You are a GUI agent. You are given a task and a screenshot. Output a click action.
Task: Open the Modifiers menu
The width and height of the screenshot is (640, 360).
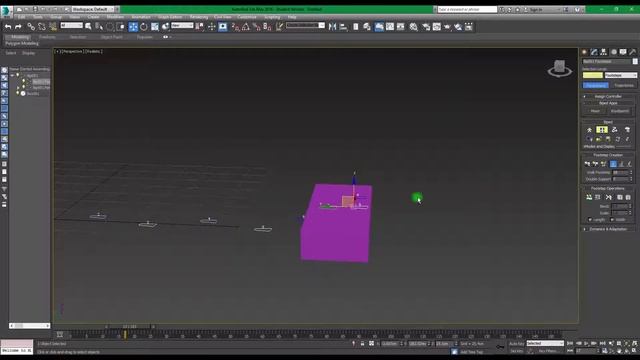[x=115, y=17]
